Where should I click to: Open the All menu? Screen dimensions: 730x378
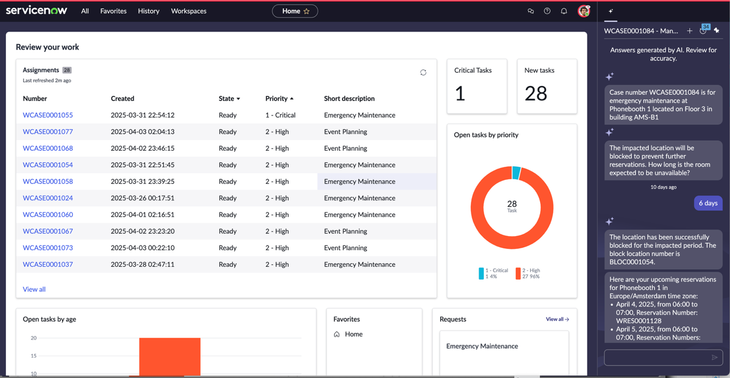[85, 11]
